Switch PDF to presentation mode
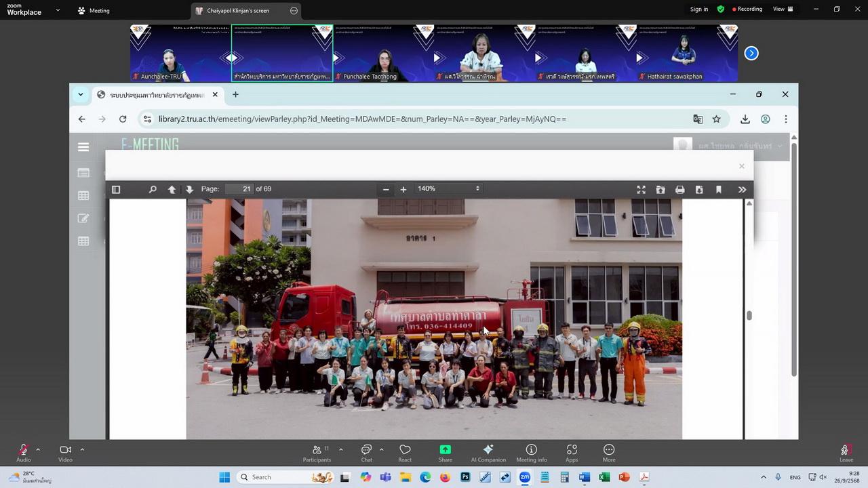This screenshot has height=488, width=868. point(641,190)
